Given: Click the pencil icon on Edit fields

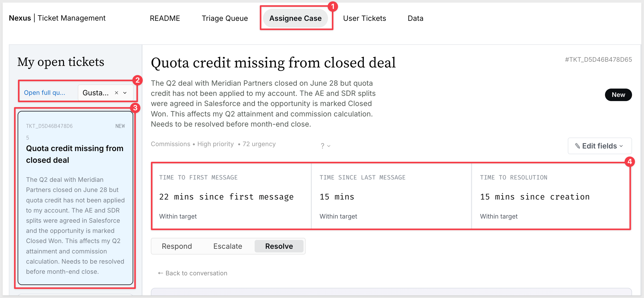Looking at the screenshot, I should pyautogui.click(x=577, y=146).
